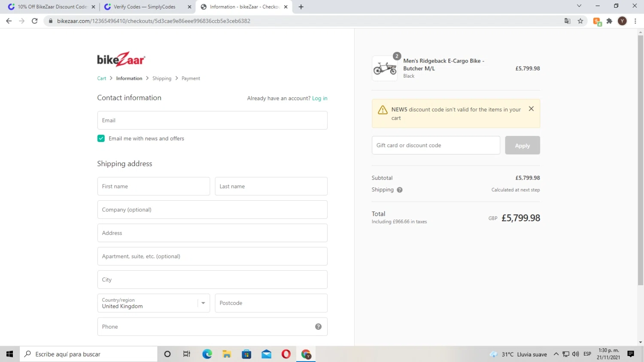
Task: Click the Log in link
Action: 319,98
